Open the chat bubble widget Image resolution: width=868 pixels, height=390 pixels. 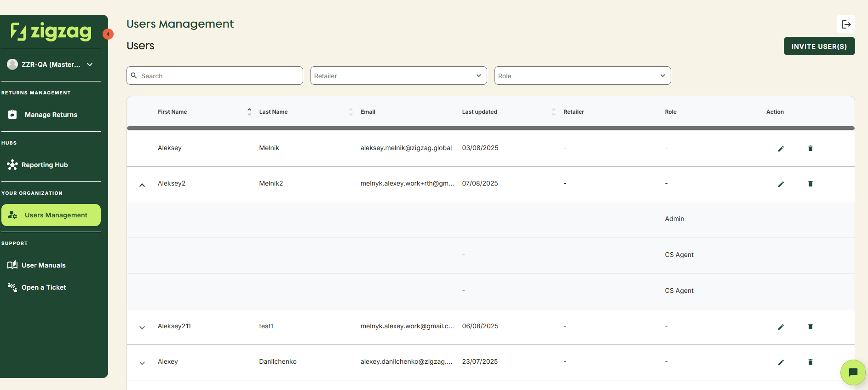point(852,372)
